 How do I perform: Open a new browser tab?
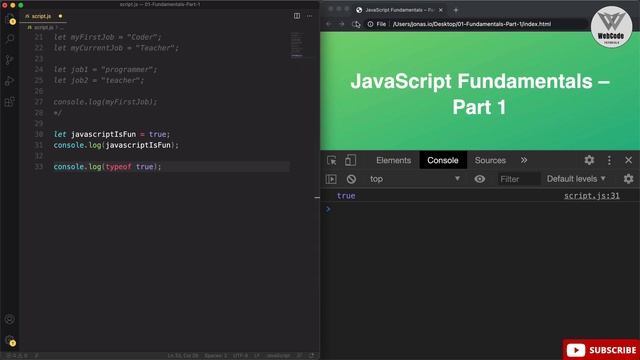[x=456, y=10]
